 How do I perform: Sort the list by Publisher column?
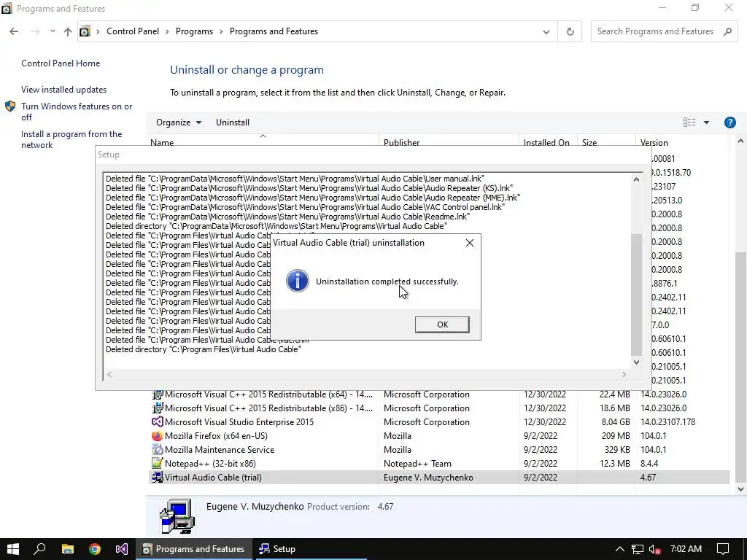402,142
